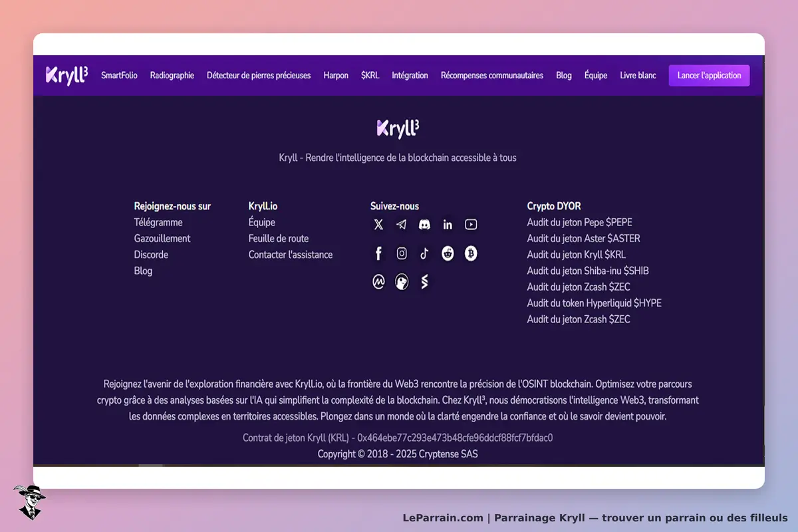Open the Radiographie menu item
The width and height of the screenshot is (798, 532).
coord(172,75)
